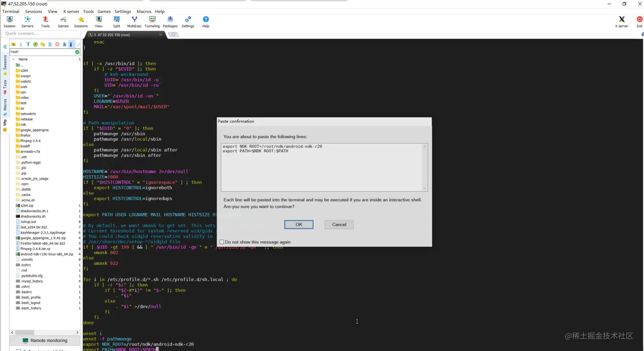Click the rename 'A' icon in SFTP toolbar

coord(64,44)
